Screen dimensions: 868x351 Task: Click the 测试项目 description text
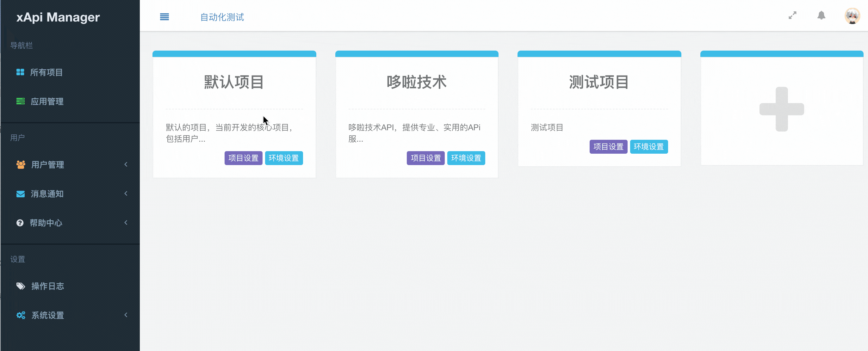pos(547,127)
